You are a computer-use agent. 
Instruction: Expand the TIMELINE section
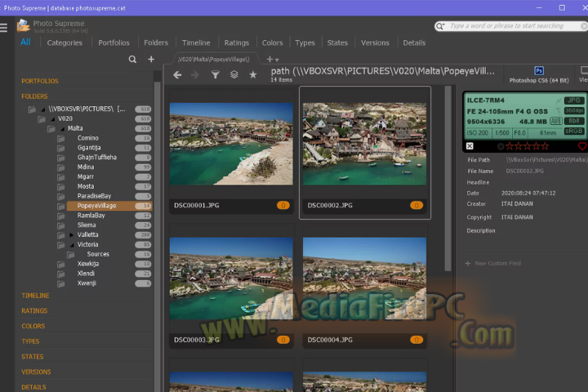coord(35,296)
